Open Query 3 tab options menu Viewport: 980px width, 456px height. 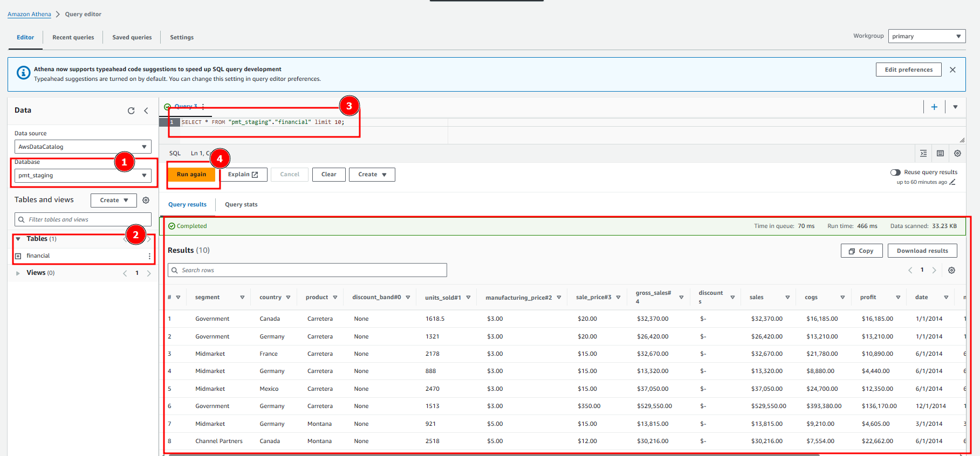[203, 107]
